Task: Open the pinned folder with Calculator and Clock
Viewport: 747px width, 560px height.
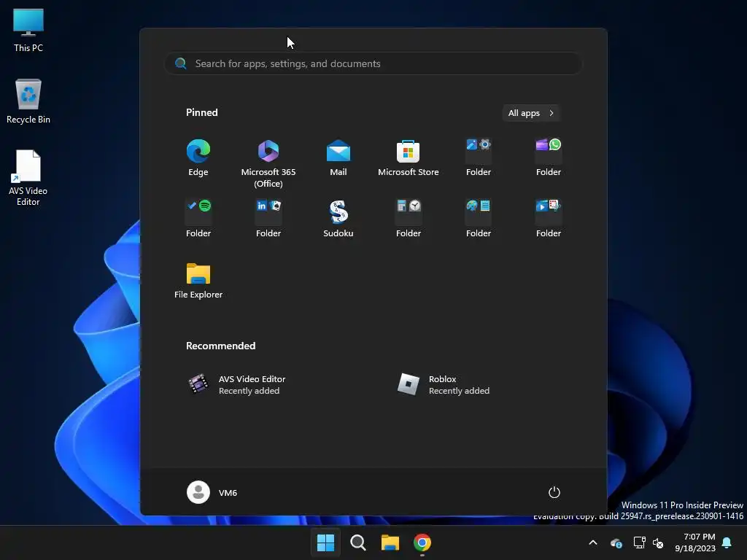Action: pos(409,219)
